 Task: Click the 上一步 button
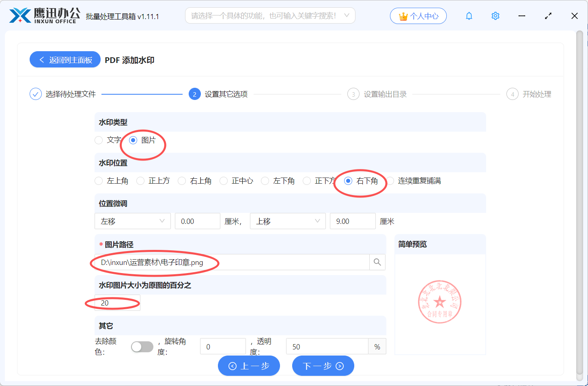click(x=249, y=366)
